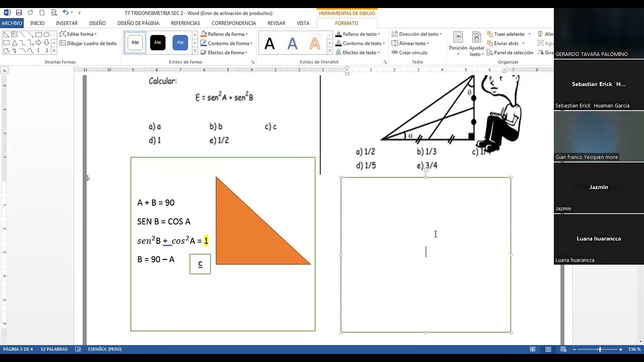The image size is (644, 362).
Task: Switch to Web Layout view icon
Action: click(x=563, y=349)
